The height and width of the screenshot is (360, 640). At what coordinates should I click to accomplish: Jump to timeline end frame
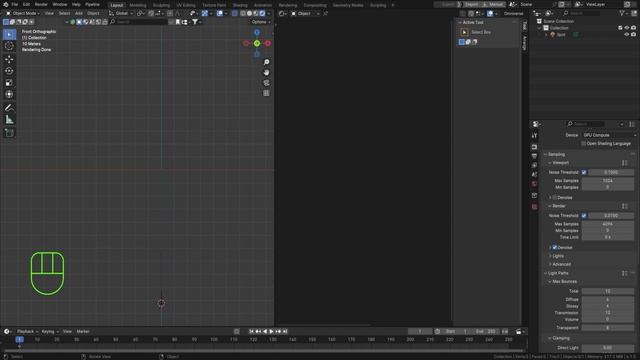tap(285, 331)
